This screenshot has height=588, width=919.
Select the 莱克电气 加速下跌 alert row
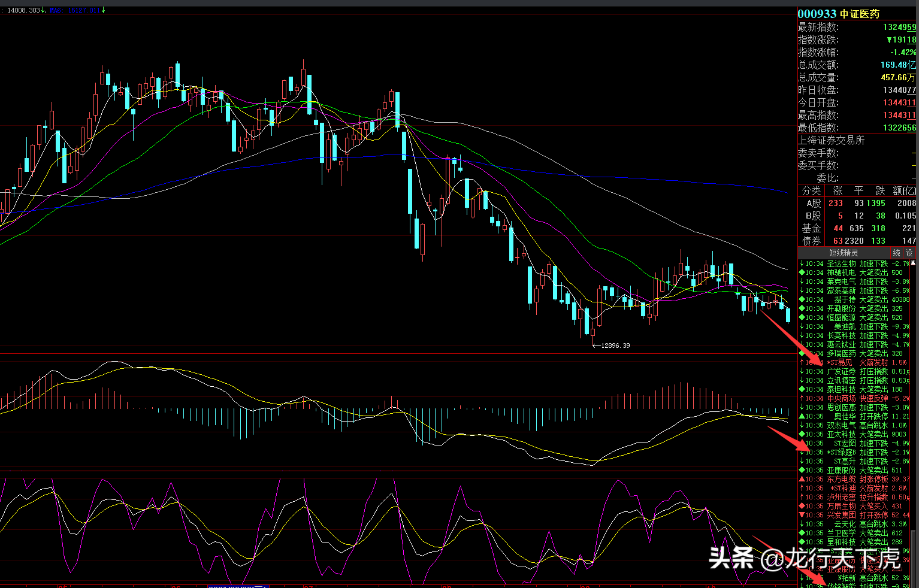[x=854, y=281]
